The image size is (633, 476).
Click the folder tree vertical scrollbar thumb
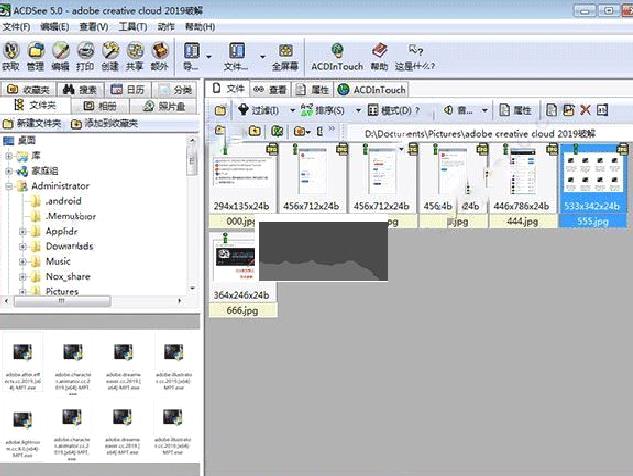click(192, 160)
